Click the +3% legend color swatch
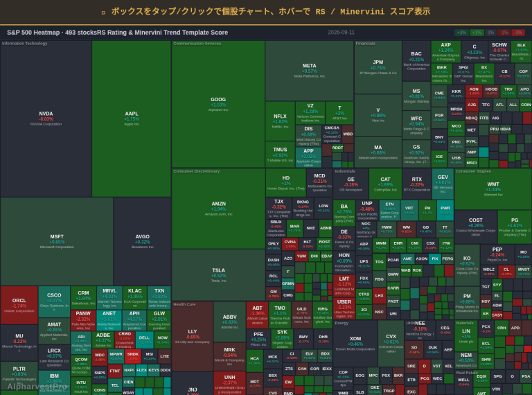The height and width of the screenshot is (395, 532). (461, 33)
